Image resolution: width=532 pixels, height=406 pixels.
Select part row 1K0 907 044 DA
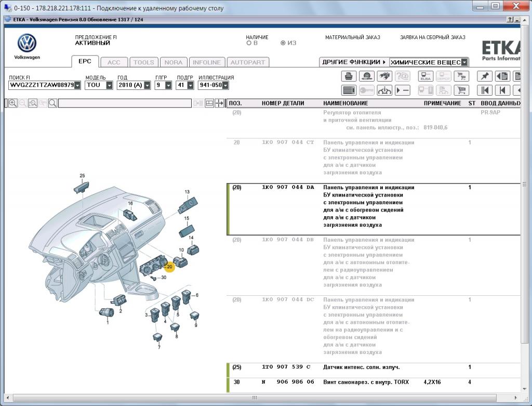coord(373,209)
